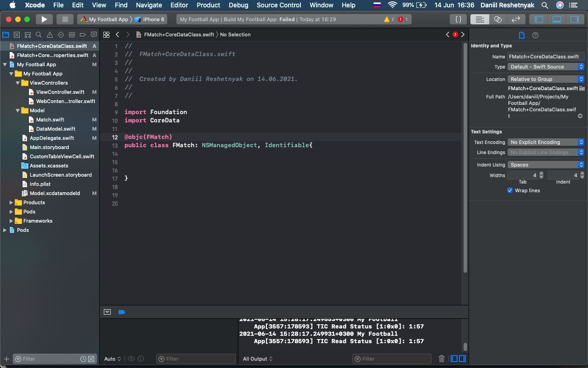This screenshot has width=588, height=368.
Task: Show the console pane
Action: tap(462, 359)
